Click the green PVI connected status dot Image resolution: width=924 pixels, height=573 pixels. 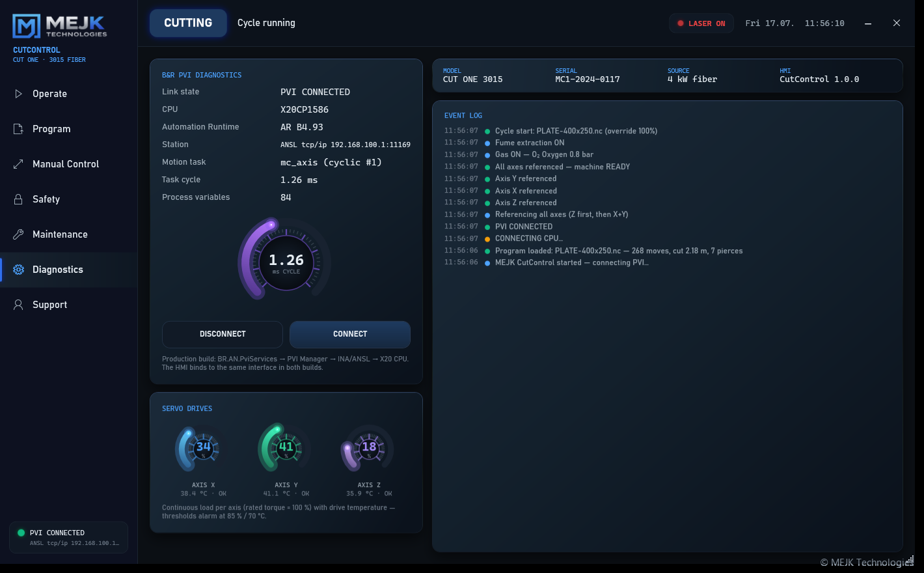pos(21,533)
